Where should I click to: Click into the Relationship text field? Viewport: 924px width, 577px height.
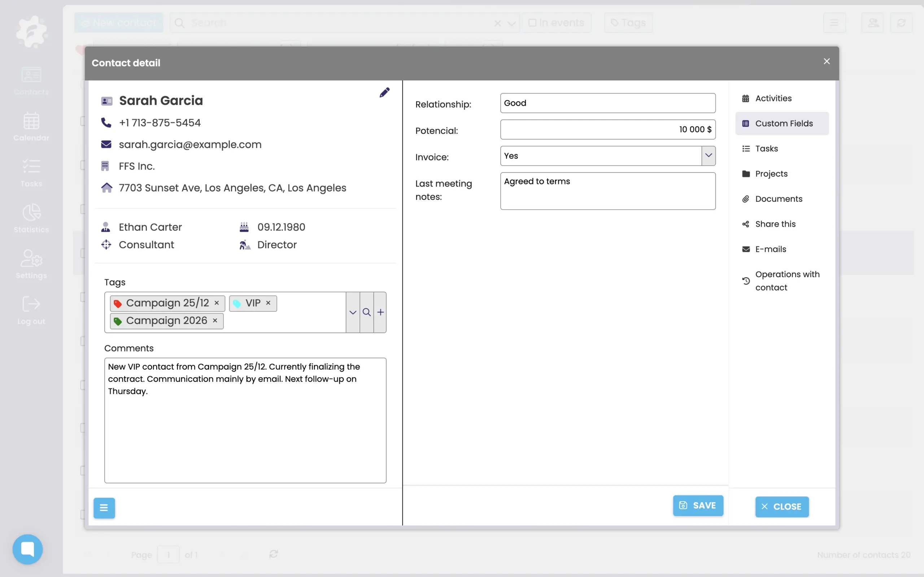pyautogui.click(x=607, y=103)
